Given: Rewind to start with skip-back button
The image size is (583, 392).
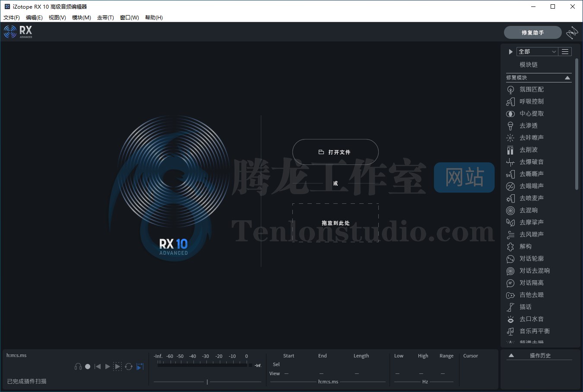Looking at the screenshot, I should pos(98,367).
